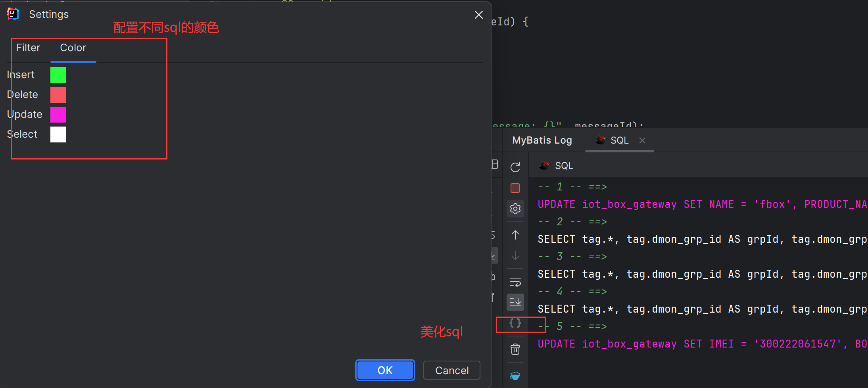Click the IntelliJ logo in Settings title

(13, 14)
